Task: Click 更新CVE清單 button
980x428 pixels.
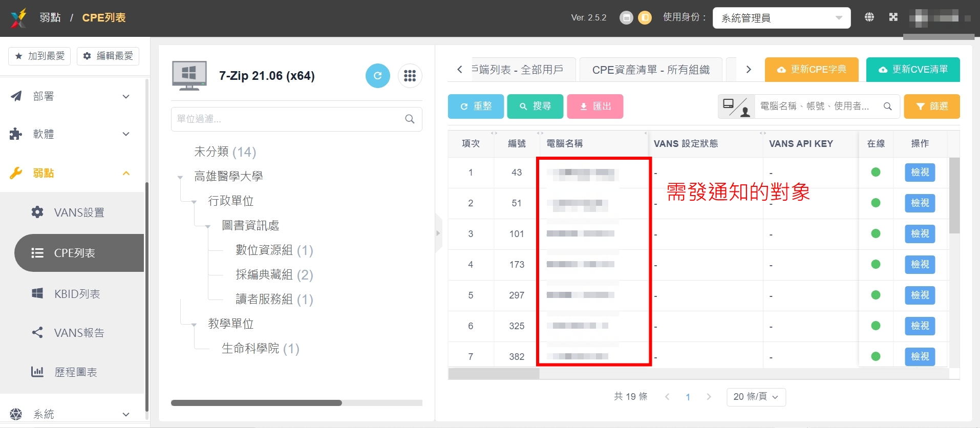Action: click(913, 70)
